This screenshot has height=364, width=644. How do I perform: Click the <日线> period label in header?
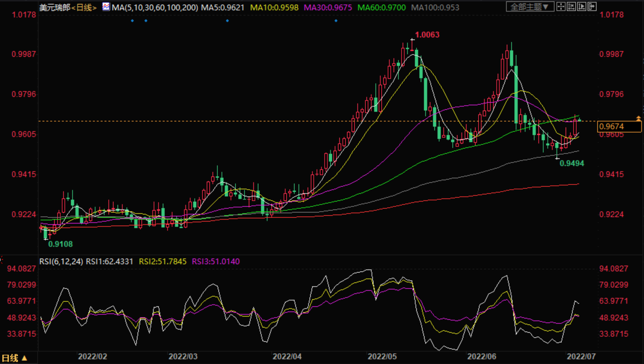[x=84, y=8]
